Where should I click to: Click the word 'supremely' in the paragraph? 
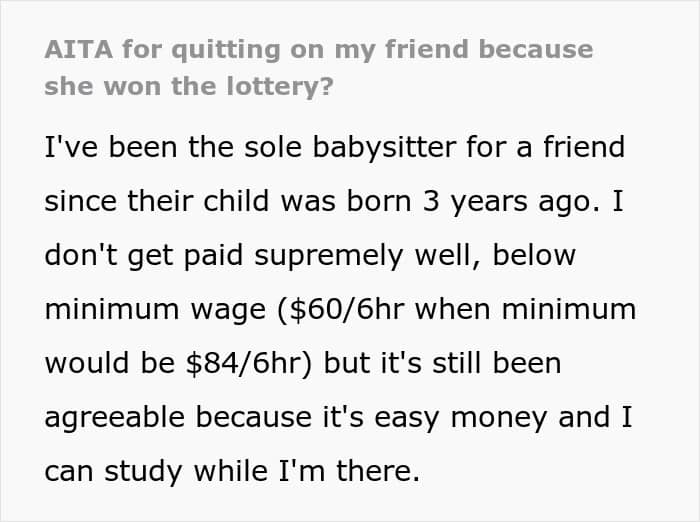tap(329, 256)
